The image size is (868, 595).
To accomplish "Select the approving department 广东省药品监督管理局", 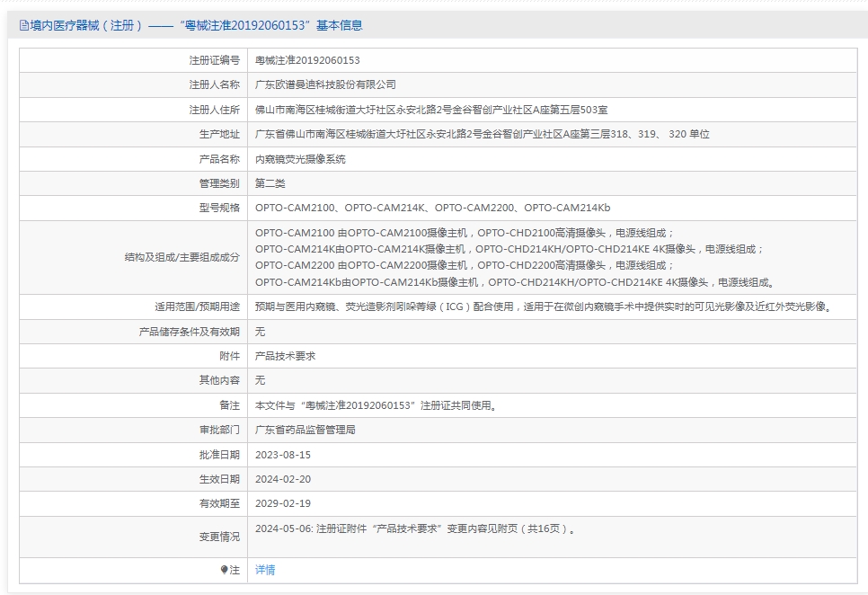I will pyautogui.click(x=306, y=430).
